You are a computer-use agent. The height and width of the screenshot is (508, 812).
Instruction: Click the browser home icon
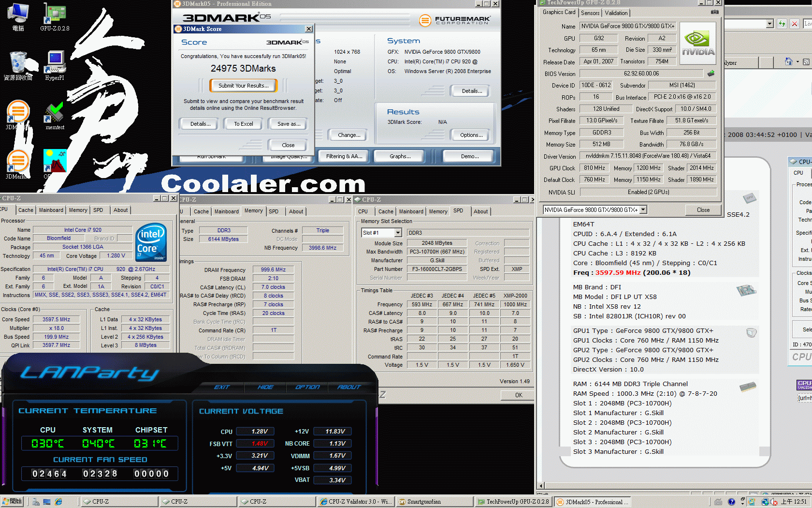[x=789, y=62]
